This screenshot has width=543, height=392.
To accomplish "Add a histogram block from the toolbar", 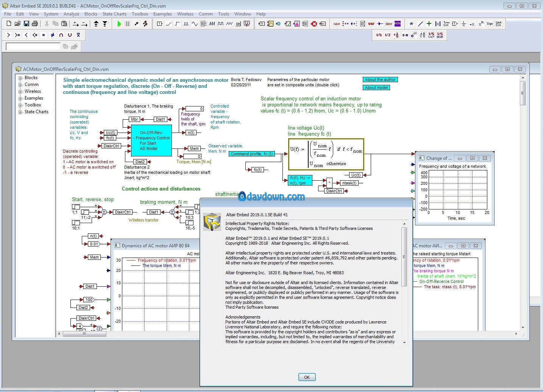I will (x=296, y=23).
